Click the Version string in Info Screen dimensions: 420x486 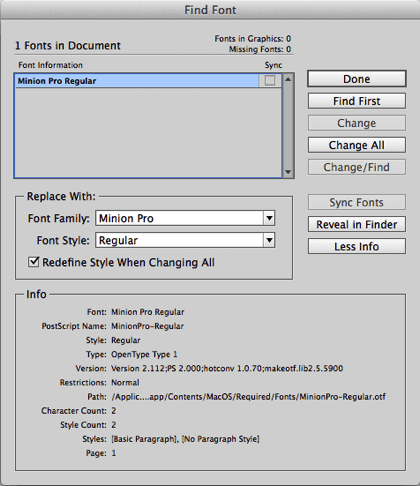[x=227, y=368]
